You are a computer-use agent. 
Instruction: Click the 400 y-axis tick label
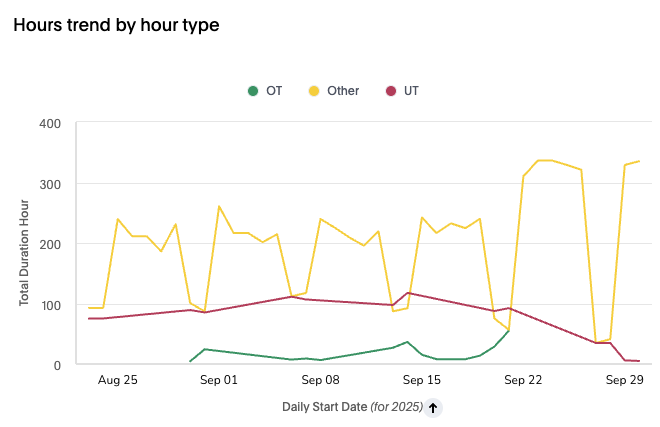tap(51, 124)
